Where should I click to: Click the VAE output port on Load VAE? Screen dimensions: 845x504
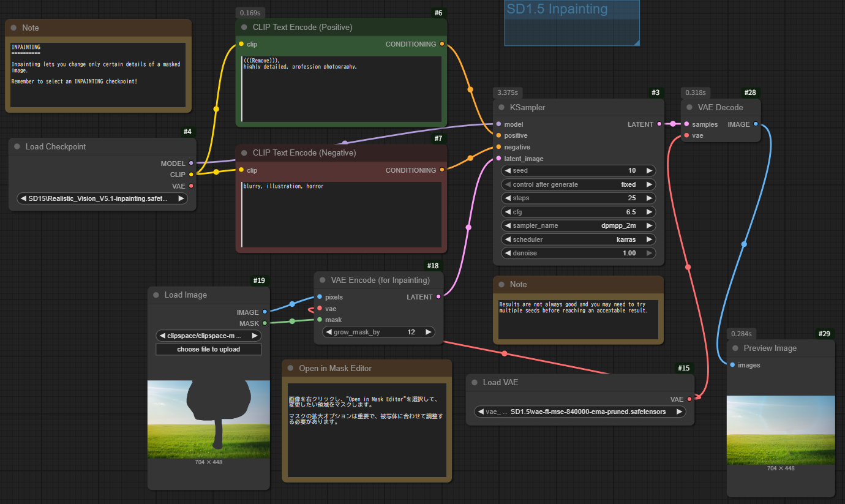[x=689, y=399]
